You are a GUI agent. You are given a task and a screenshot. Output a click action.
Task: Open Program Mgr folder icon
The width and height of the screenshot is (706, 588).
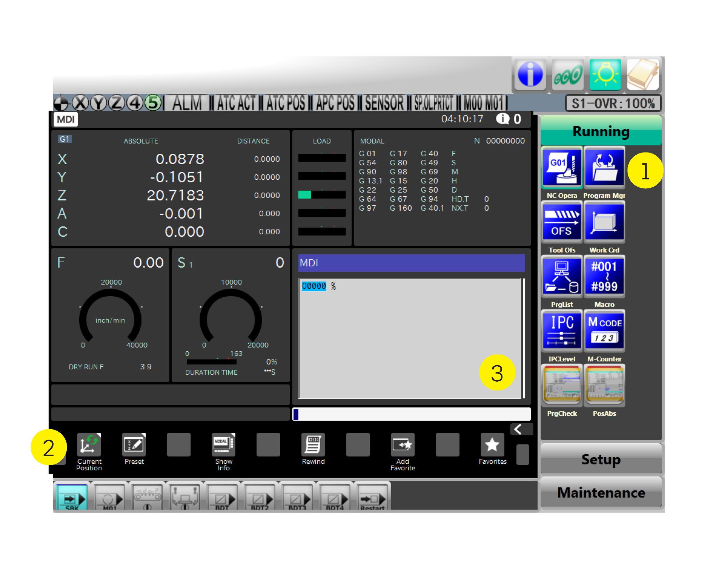604,167
